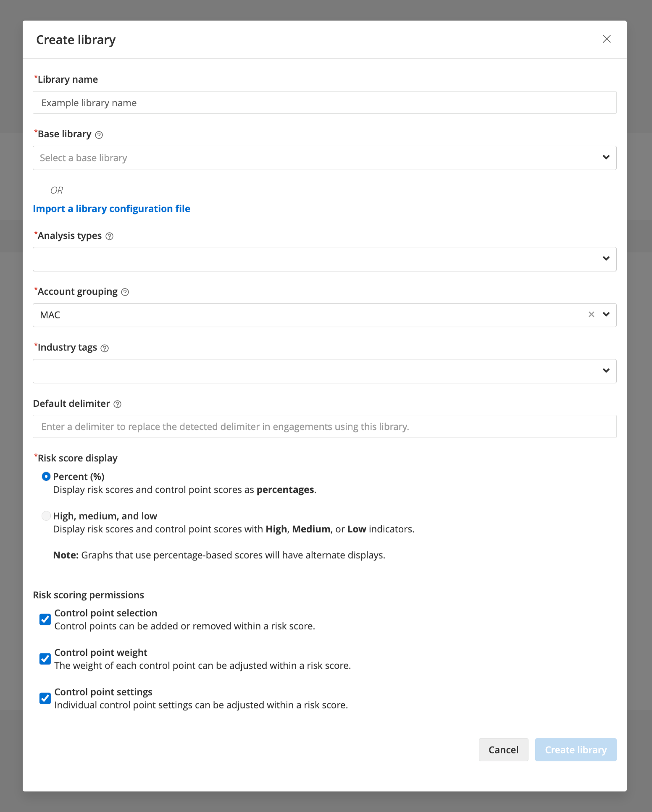Screen dimensions: 652x812
Task: Click the Industry tags help icon
Action: click(105, 348)
